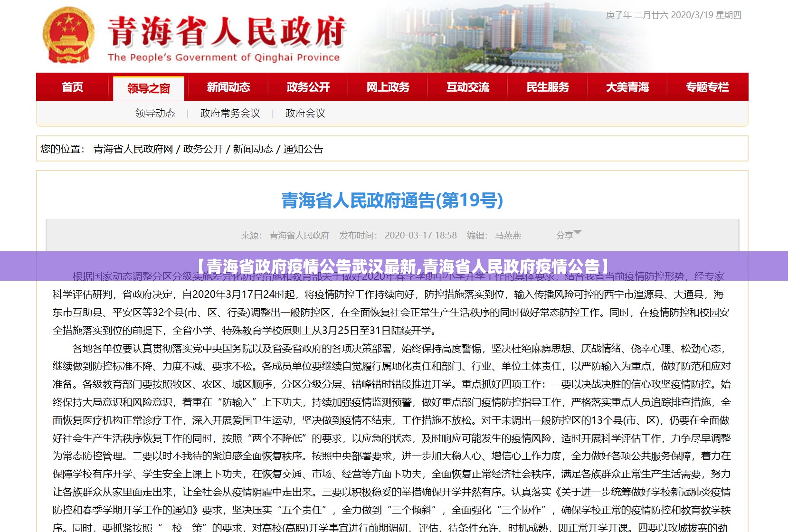Open 网上政务 in navigation bar
The width and height of the screenshot is (788, 532).
pos(388,87)
